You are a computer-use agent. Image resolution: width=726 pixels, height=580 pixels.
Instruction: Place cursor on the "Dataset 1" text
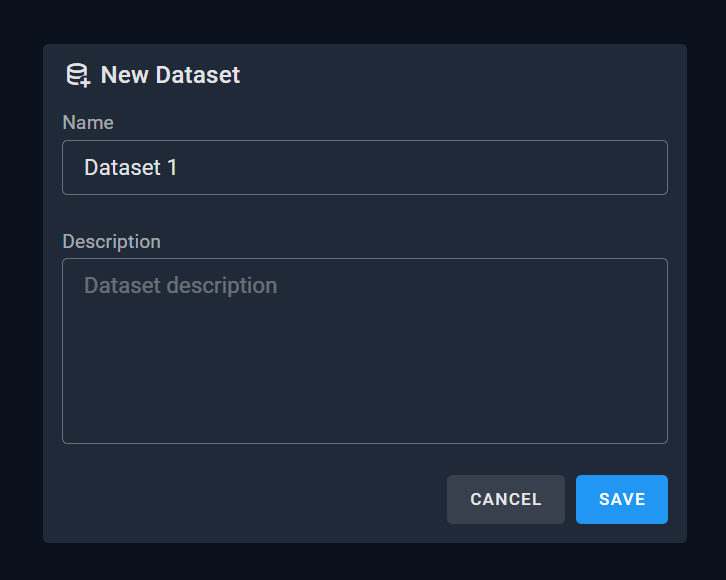click(131, 167)
